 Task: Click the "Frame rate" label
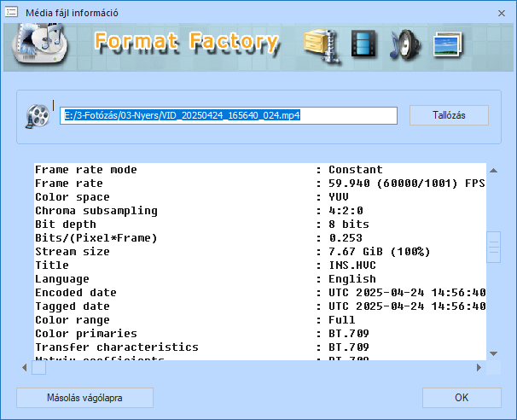pyautogui.click(x=69, y=184)
